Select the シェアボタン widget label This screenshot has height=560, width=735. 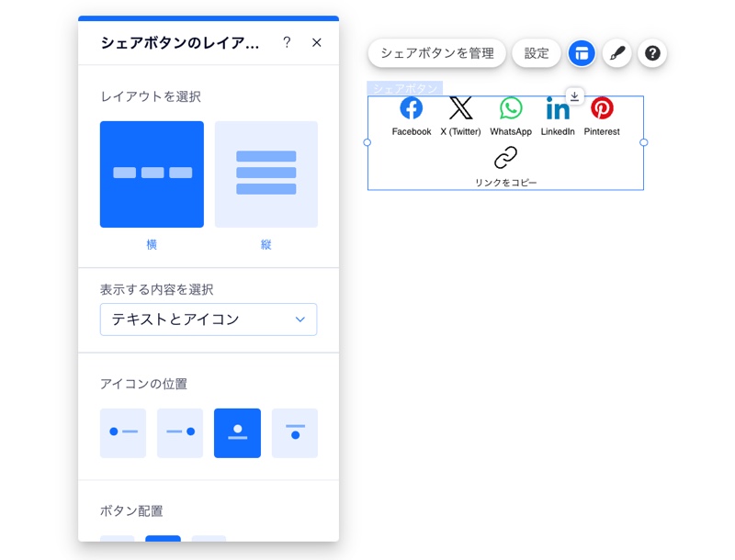405,88
